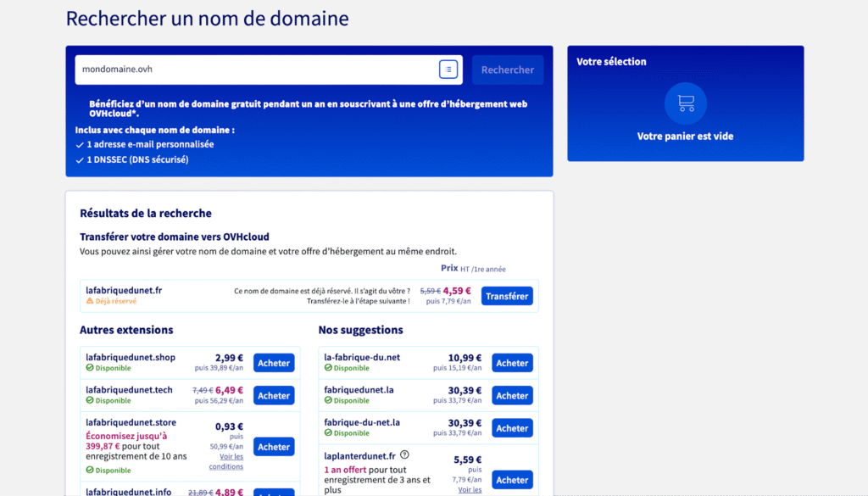Click the Disponible checkmark icon under lafabriquedunet.shop
Image resolution: width=868 pixels, height=496 pixels.
click(x=90, y=368)
